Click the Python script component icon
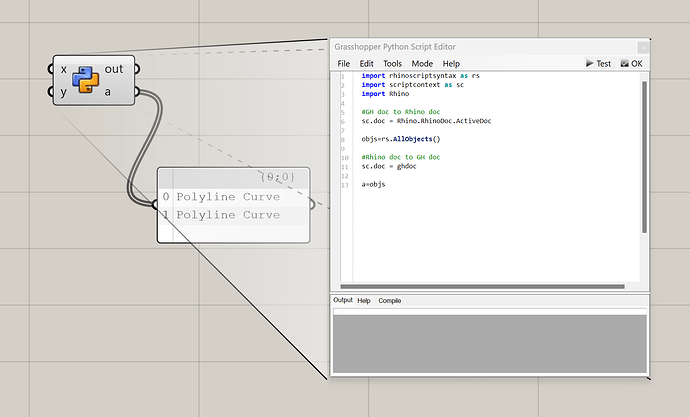The height and width of the screenshot is (417, 690). pos(86,80)
